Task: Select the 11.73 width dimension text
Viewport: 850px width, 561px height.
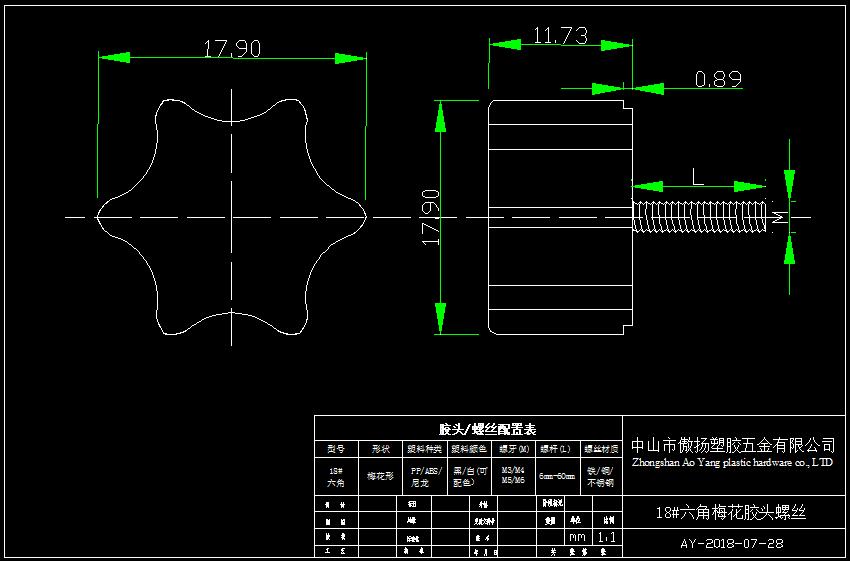Action: point(560,36)
